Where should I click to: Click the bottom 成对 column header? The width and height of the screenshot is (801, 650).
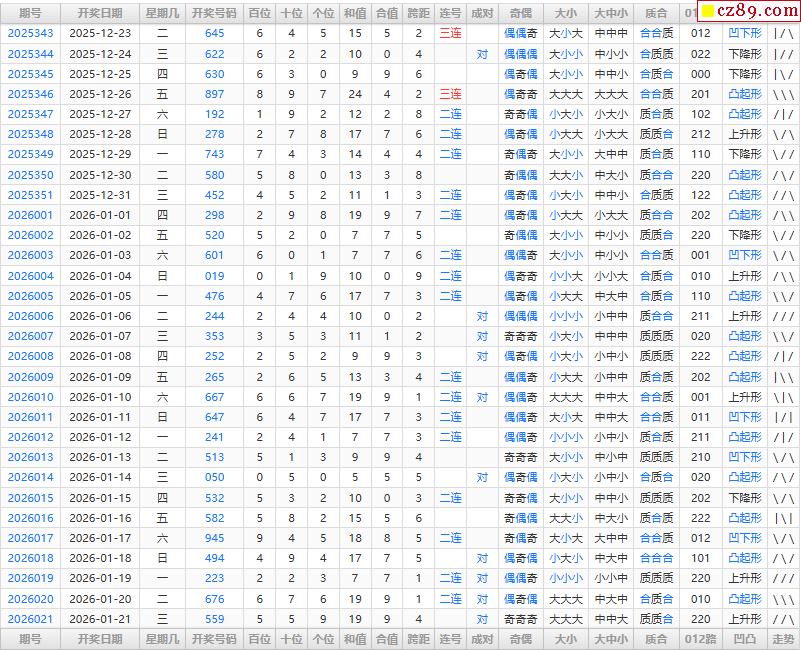482,639
